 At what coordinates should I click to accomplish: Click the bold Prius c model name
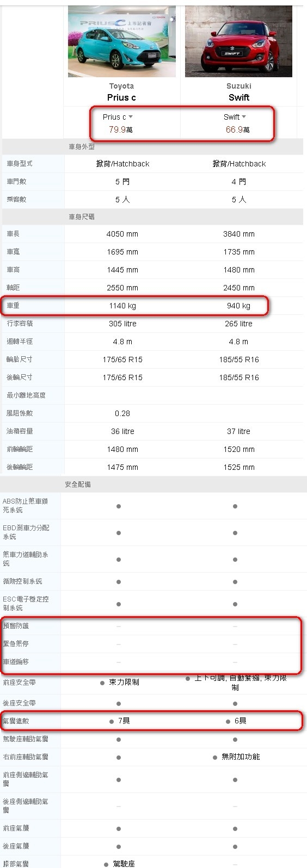[x=121, y=97]
